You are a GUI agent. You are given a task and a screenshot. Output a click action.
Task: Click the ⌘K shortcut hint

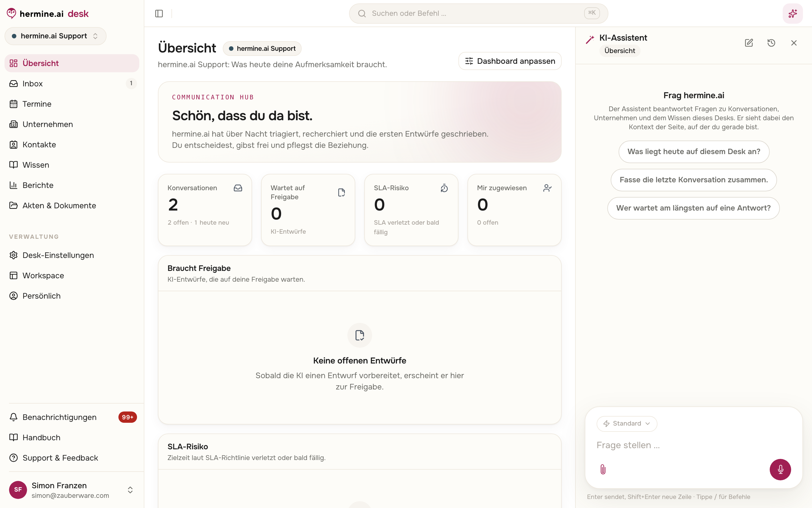click(x=592, y=13)
